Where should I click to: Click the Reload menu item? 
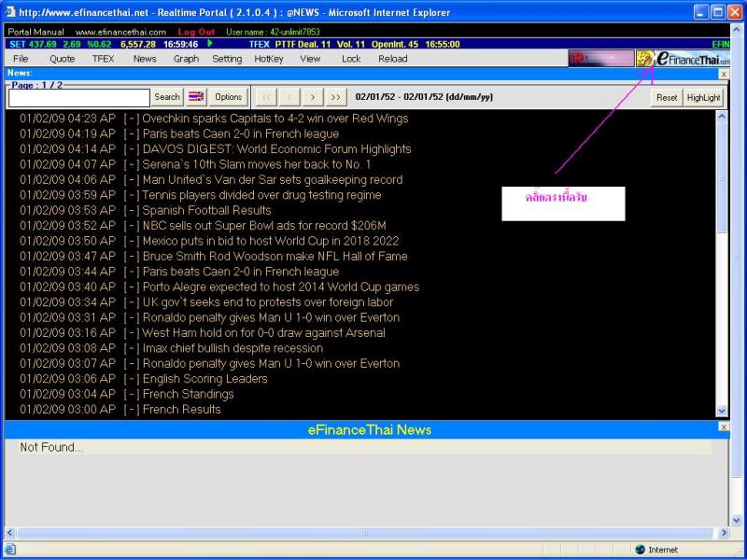[392, 59]
